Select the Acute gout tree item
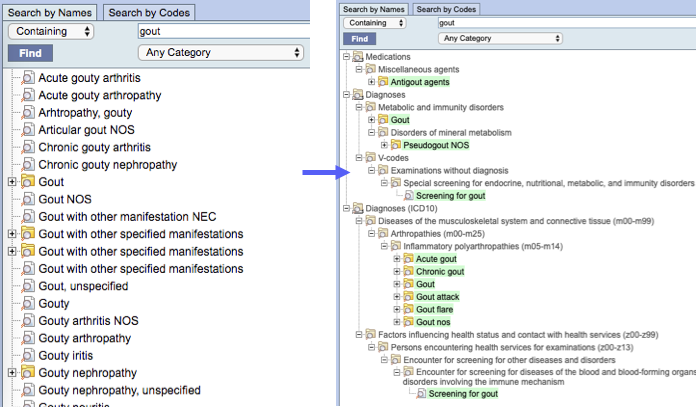Viewport: 696px width, 407px height. (436, 259)
